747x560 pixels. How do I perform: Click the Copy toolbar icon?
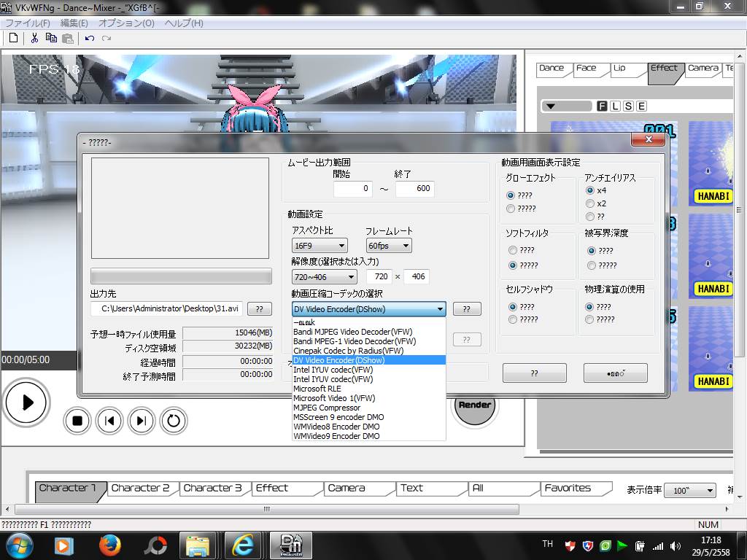coord(51,38)
